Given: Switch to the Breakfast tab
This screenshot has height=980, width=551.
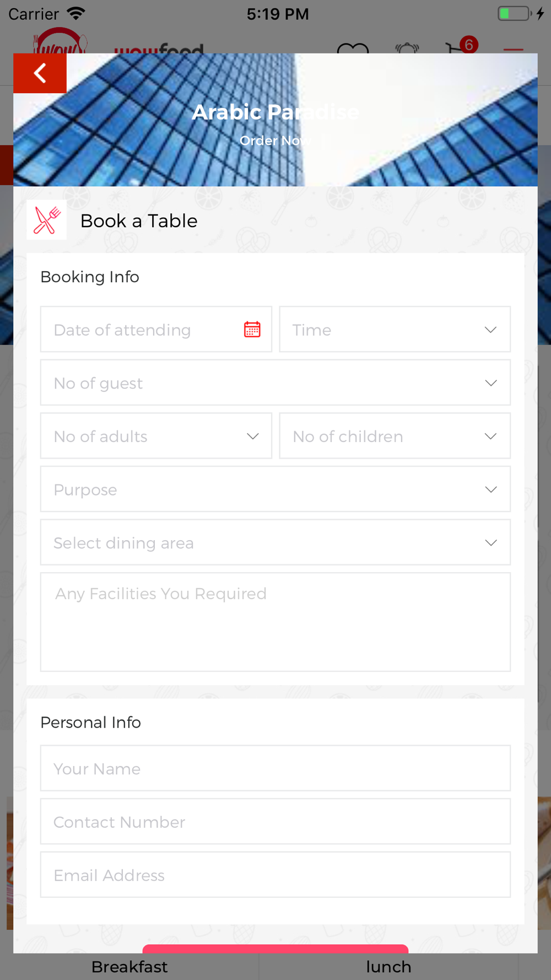Looking at the screenshot, I should [129, 967].
